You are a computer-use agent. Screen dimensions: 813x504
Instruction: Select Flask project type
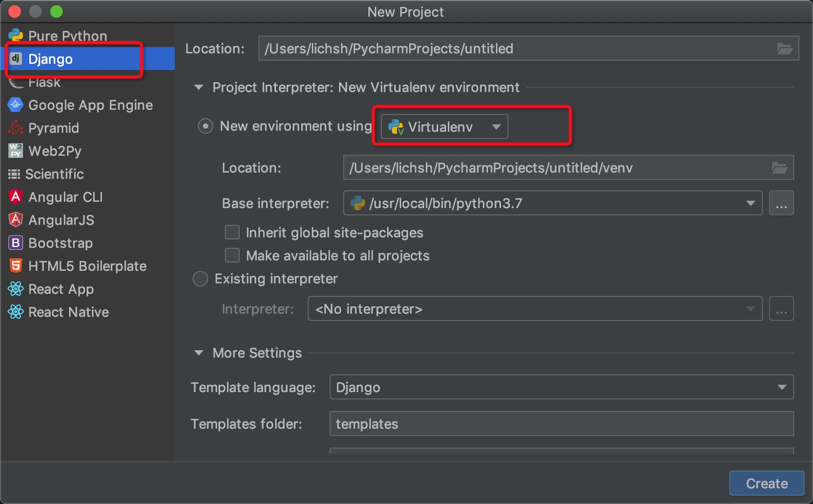[x=44, y=82]
